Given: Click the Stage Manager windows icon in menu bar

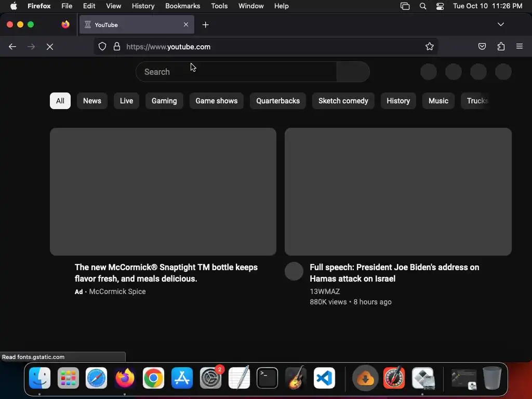Looking at the screenshot, I should click(405, 6).
